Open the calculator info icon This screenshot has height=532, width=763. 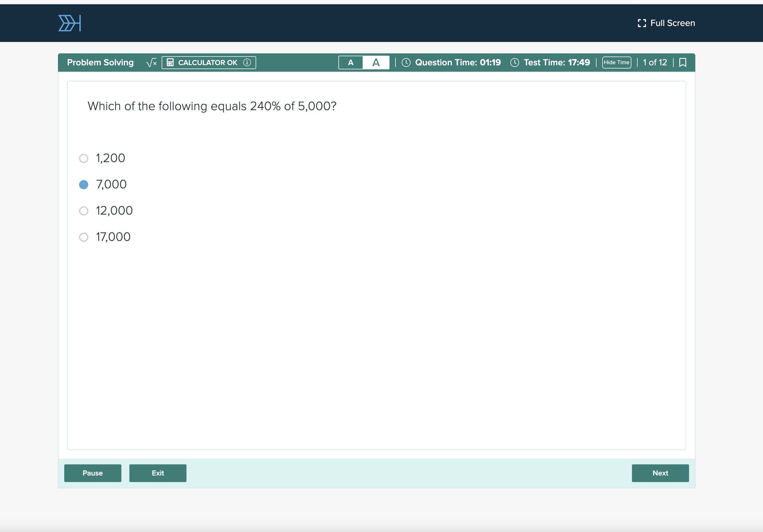point(247,63)
